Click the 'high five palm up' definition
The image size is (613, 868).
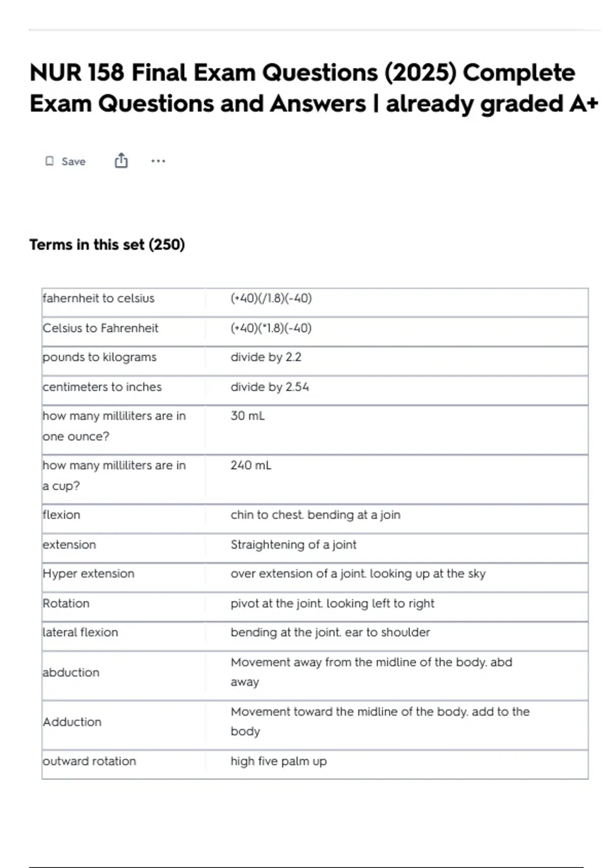pos(278,761)
